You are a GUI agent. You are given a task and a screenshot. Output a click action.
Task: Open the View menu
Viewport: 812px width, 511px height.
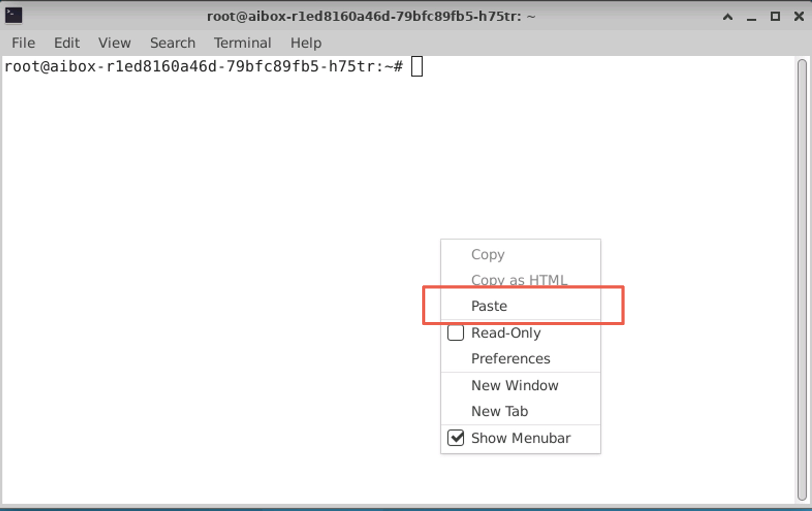coord(114,43)
